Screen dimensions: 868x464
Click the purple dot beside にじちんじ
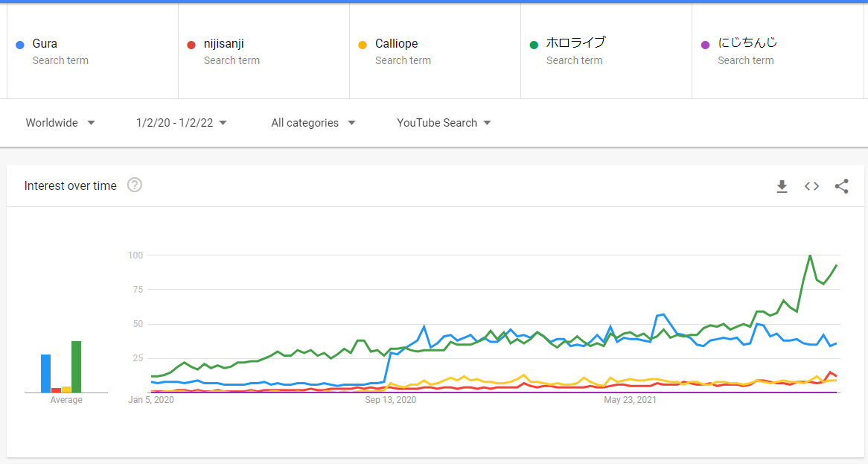[705, 45]
